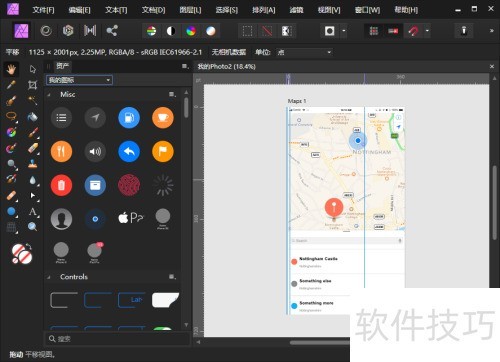
Task: Pick the Flood Fill bucket tool
Action: click(32, 117)
